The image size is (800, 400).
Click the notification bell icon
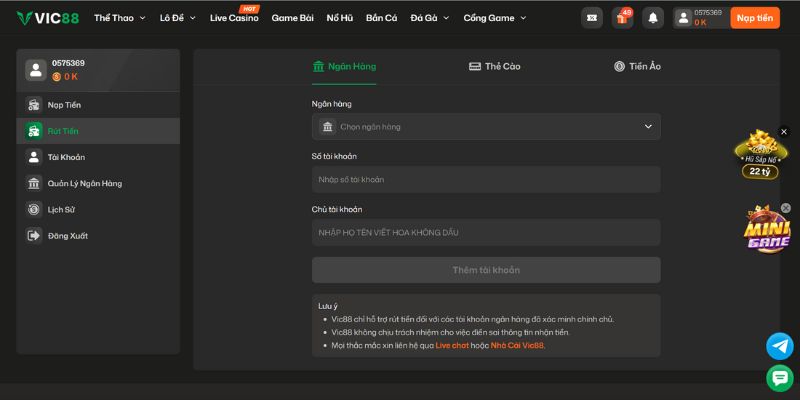pos(652,18)
